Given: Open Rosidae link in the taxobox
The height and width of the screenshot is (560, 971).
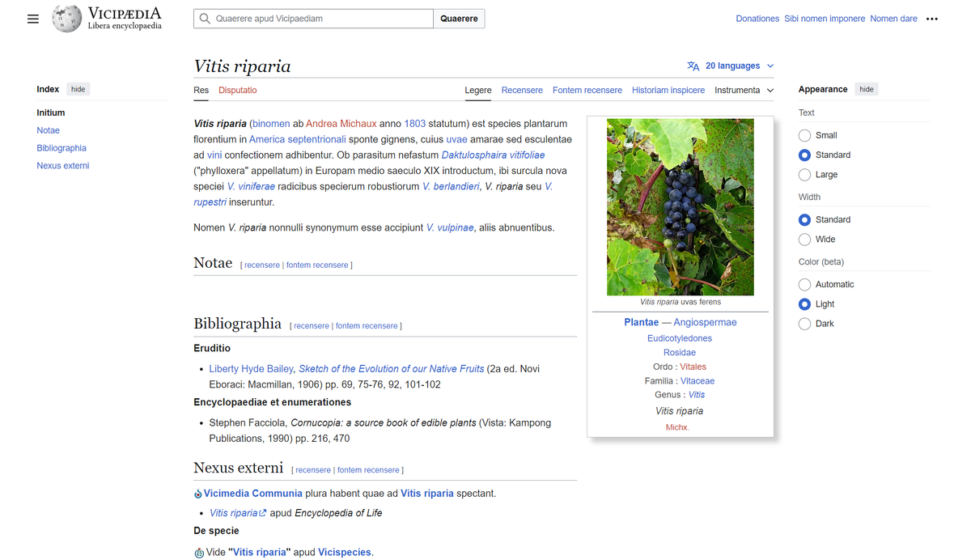Looking at the screenshot, I should pyautogui.click(x=680, y=353).
